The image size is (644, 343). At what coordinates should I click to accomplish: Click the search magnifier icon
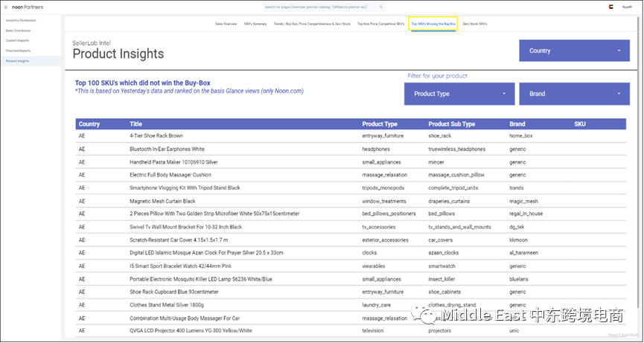click(380, 7)
